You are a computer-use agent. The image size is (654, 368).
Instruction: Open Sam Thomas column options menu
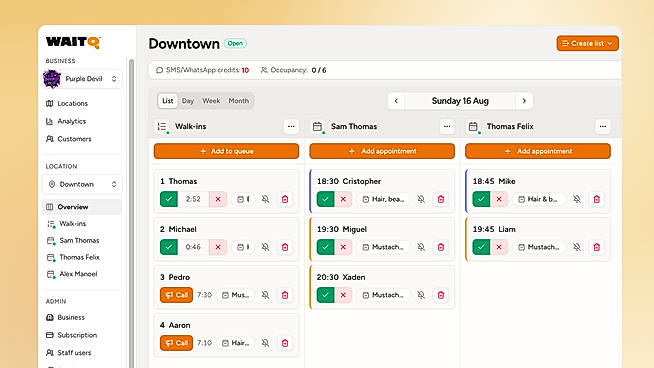click(447, 126)
